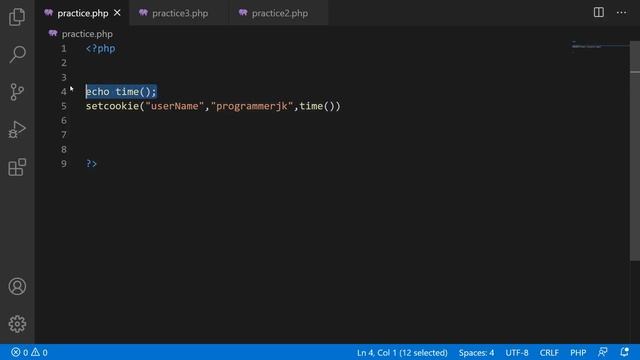This screenshot has height=360, width=640.
Task: Close the practice.php tab
Action: point(118,13)
